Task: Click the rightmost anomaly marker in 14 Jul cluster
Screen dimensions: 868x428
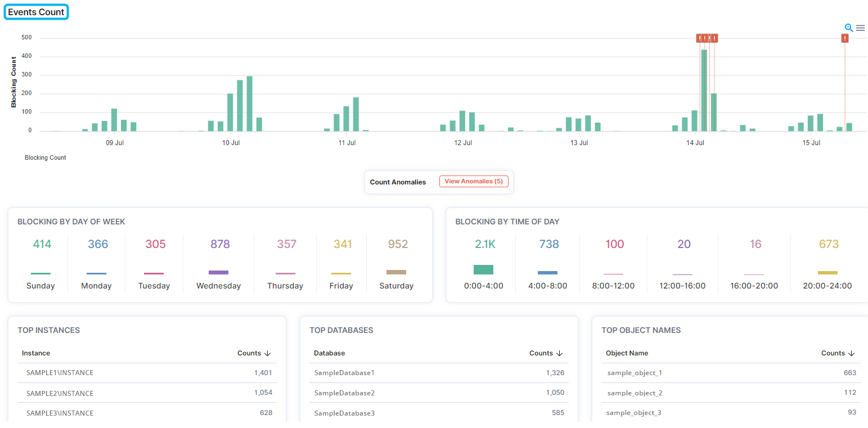Action: 714,38
